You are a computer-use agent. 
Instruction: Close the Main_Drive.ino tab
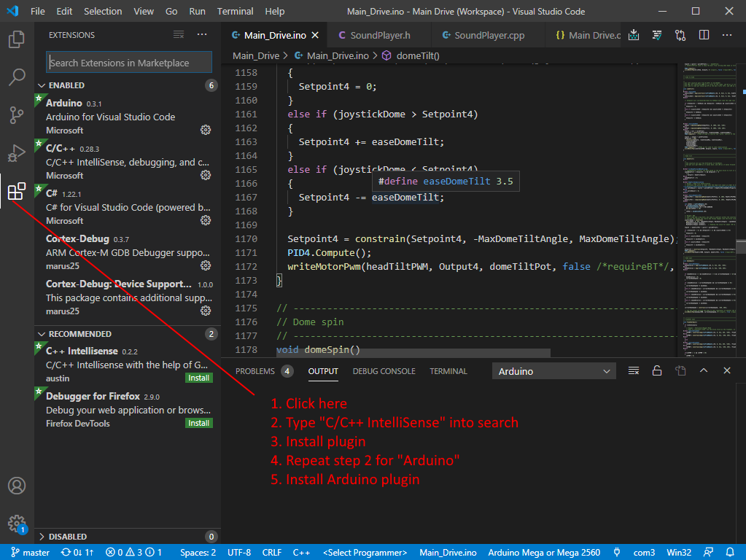315,35
